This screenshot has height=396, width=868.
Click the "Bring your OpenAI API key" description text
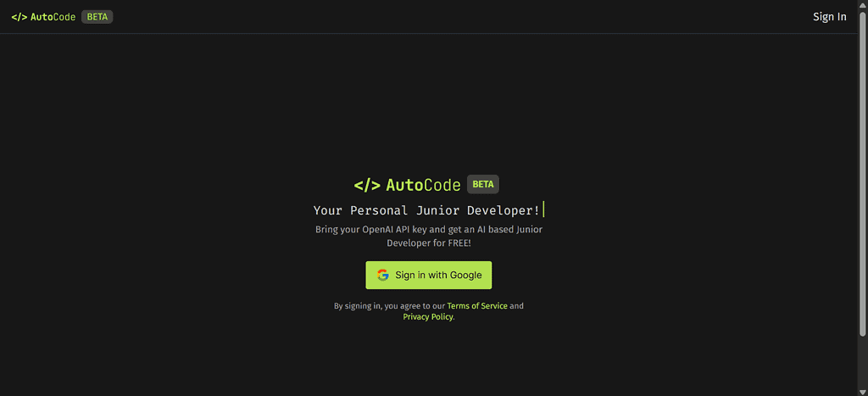pos(428,236)
